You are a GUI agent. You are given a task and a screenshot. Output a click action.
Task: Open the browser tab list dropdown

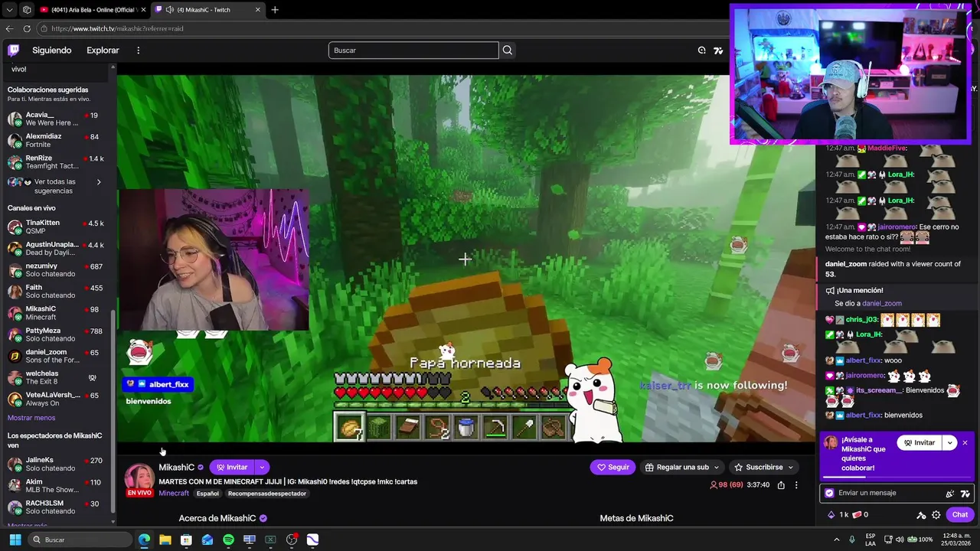(9, 10)
